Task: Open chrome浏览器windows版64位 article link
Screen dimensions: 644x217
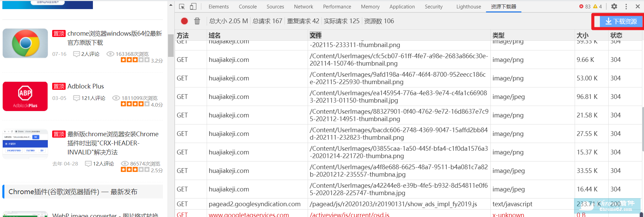Action: pyautogui.click(x=115, y=38)
